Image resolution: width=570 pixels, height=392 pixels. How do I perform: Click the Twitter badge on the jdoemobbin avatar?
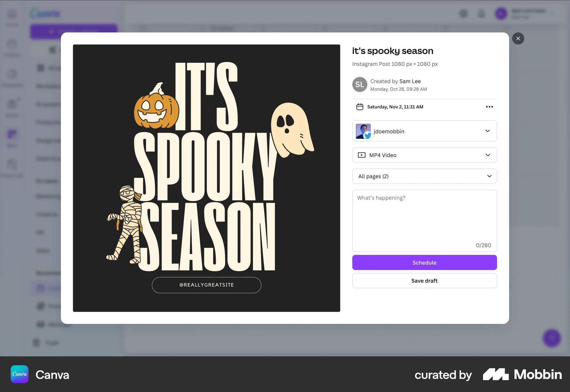(x=368, y=136)
